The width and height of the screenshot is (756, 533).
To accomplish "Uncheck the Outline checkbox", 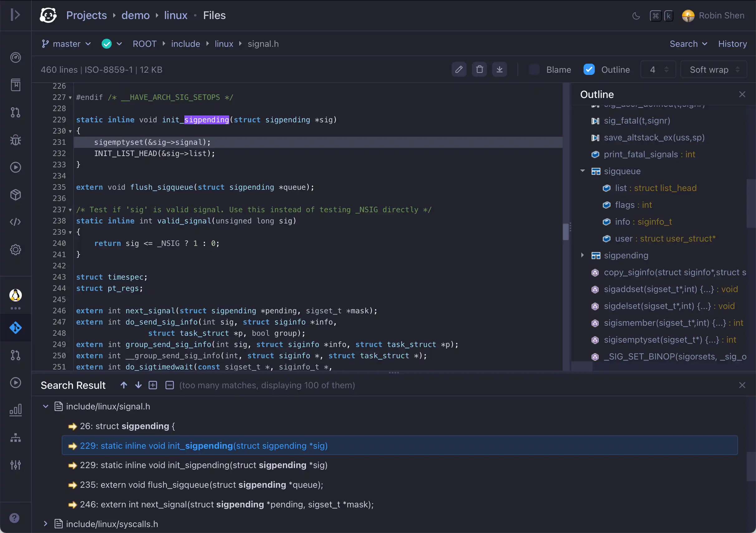I will click(x=589, y=70).
